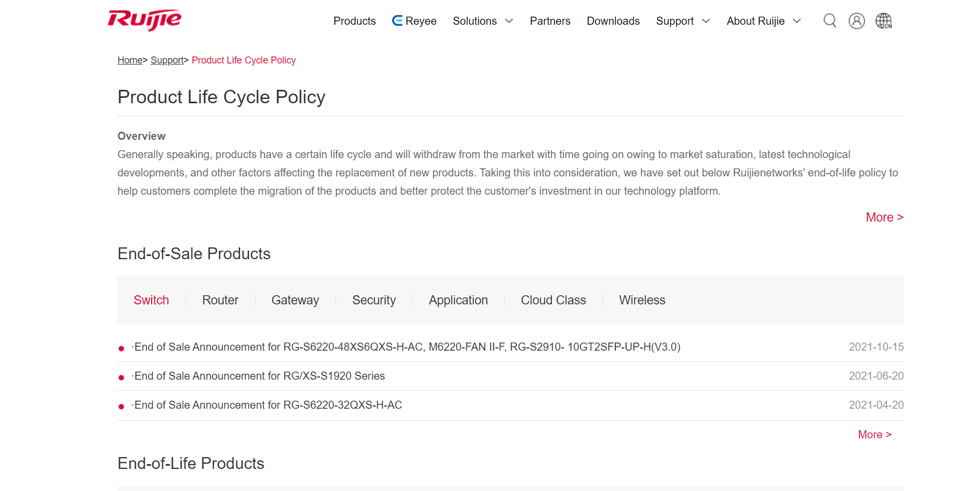Open the search magnifier icon

click(x=830, y=21)
